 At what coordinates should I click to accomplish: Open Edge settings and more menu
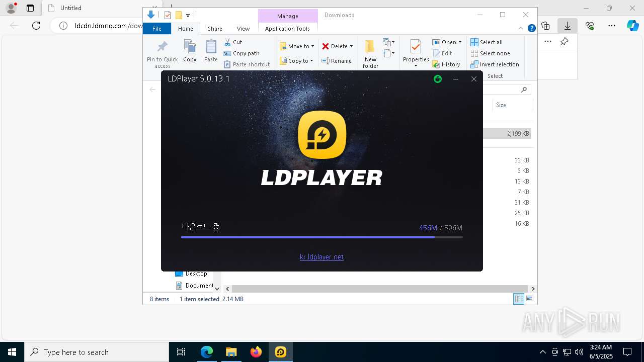[x=612, y=26]
